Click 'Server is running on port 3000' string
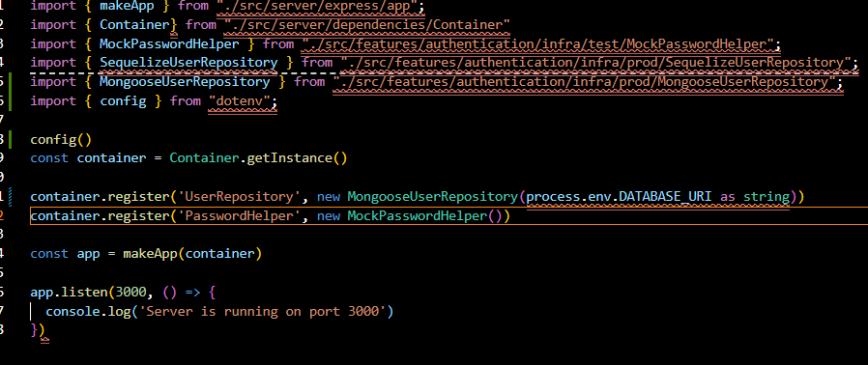868x365 pixels. coord(262,311)
